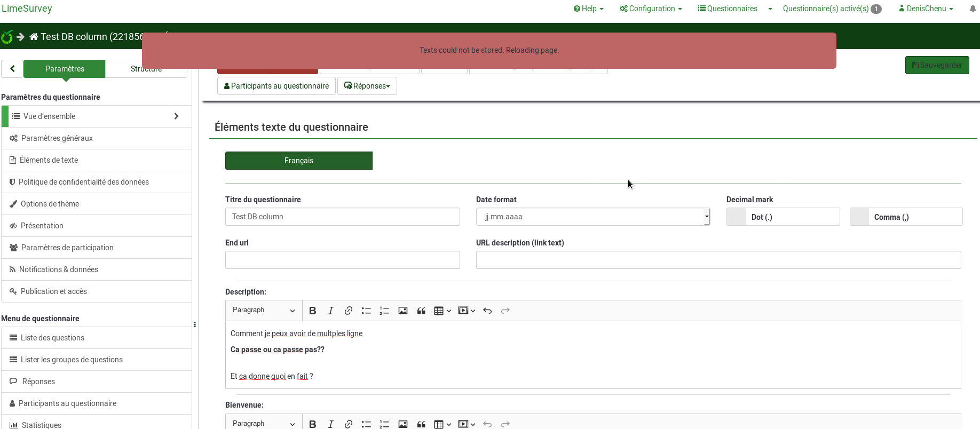
Task: Click undo arrow in Description editor
Action: [x=487, y=311]
